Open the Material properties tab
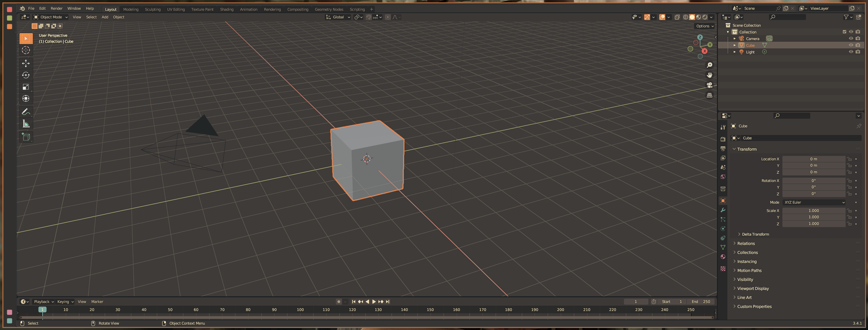The image size is (868, 330). 723,257
